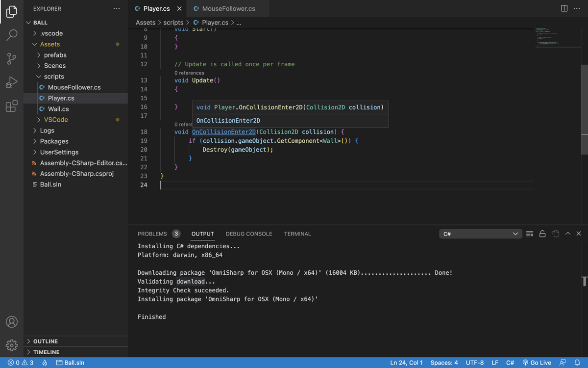Open the Source Control view
588x368 pixels.
coord(12,58)
